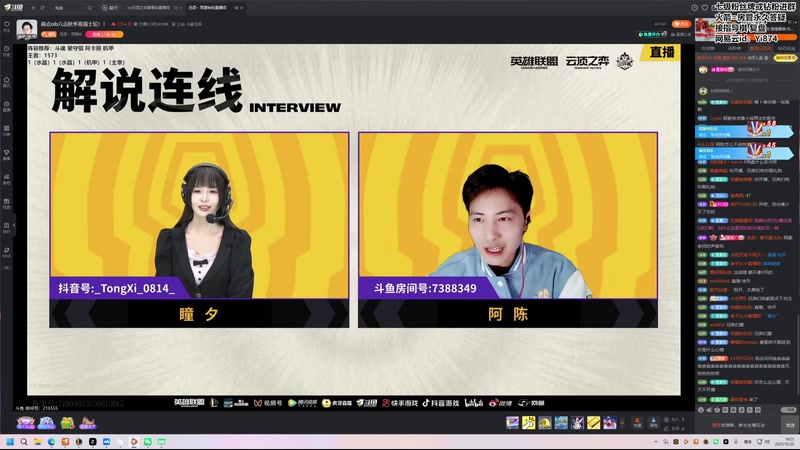Click the 直播 live badge on video
800x450 pixels.
coord(662,52)
